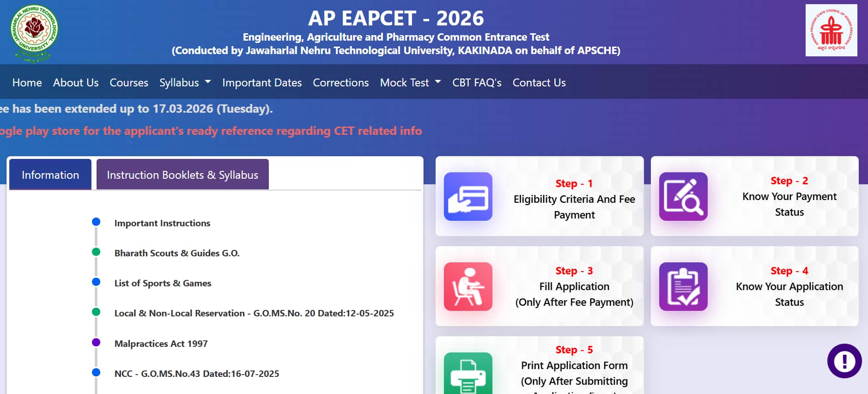Click the "Step - 5" red label
868x394 pixels.
click(574, 350)
